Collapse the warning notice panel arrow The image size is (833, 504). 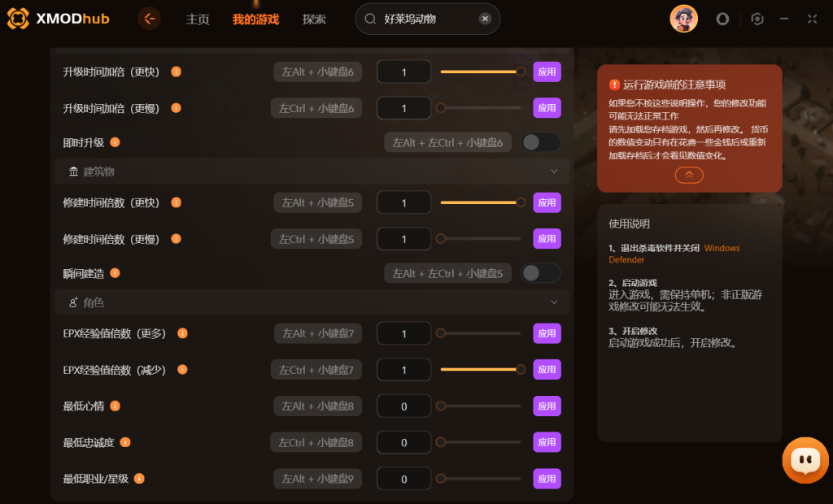pos(689,175)
